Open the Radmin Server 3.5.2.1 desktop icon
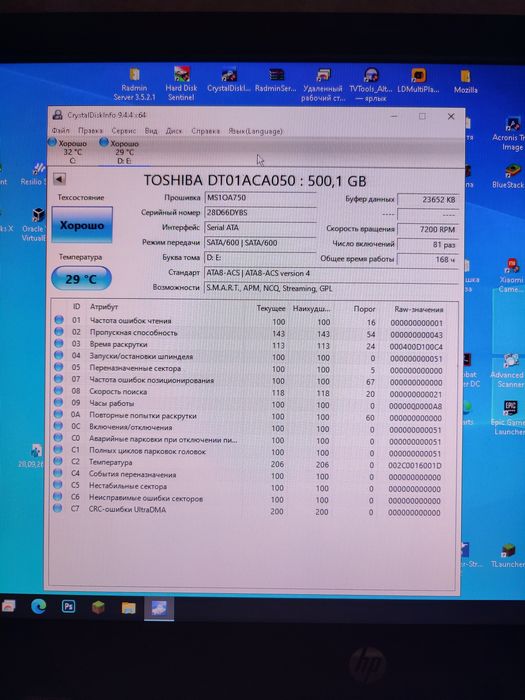Image resolution: width=525 pixels, height=700 pixels. click(134, 84)
